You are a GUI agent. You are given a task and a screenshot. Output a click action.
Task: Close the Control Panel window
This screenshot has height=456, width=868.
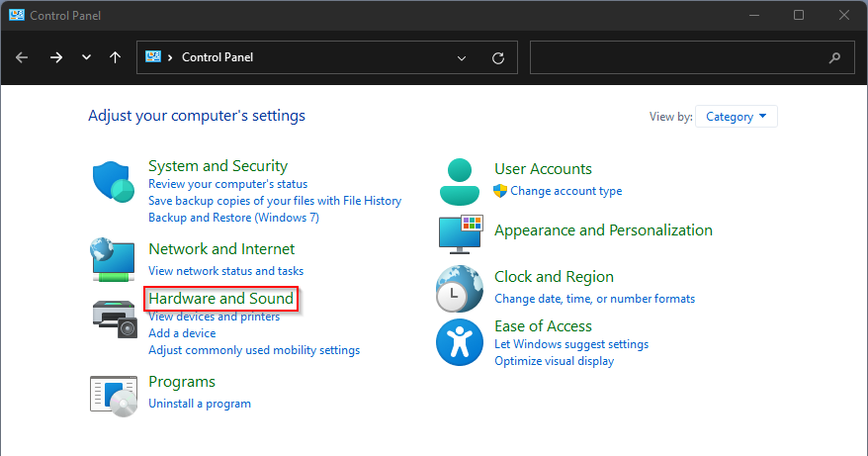pos(844,15)
